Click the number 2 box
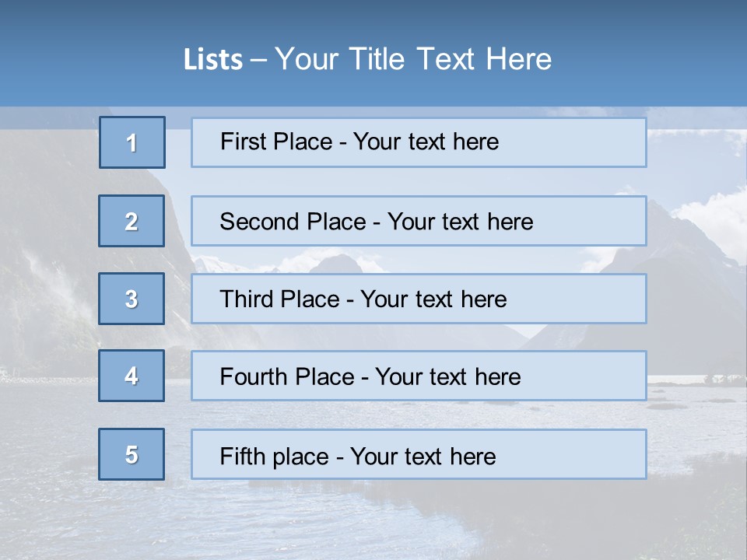The image size is (747, 560). tap(132, 221)
